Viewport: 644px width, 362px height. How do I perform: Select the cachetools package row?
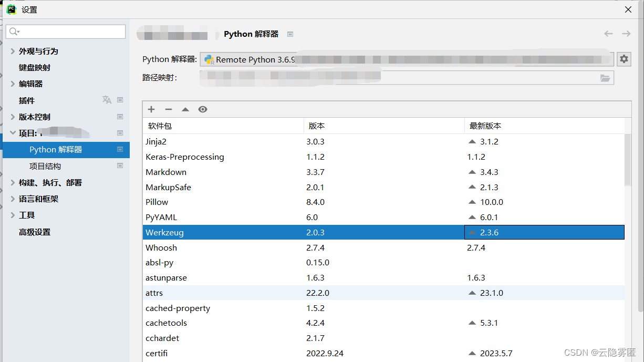click(x=383, y=323)
